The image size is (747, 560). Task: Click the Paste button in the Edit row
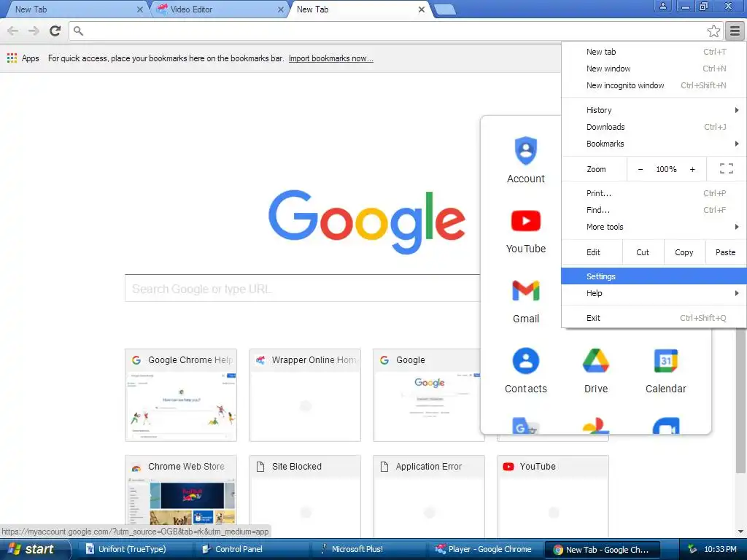(726, 252)
